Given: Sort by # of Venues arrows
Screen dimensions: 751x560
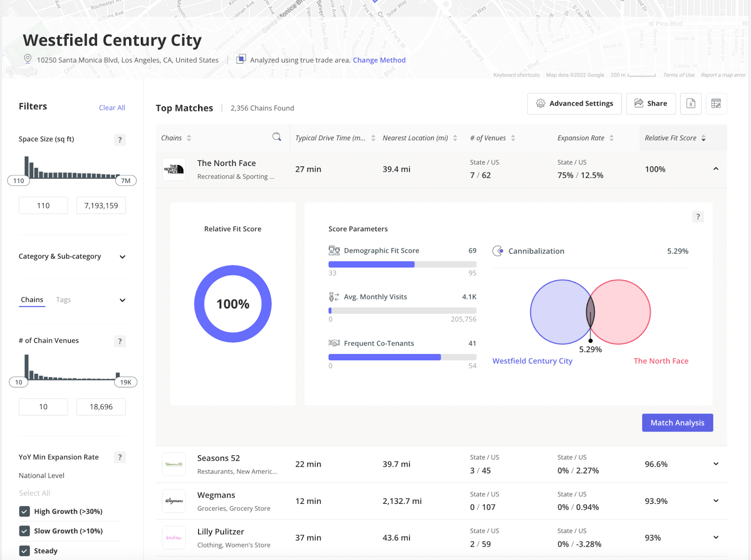Looking at the screenshot, I should [513, 138].
